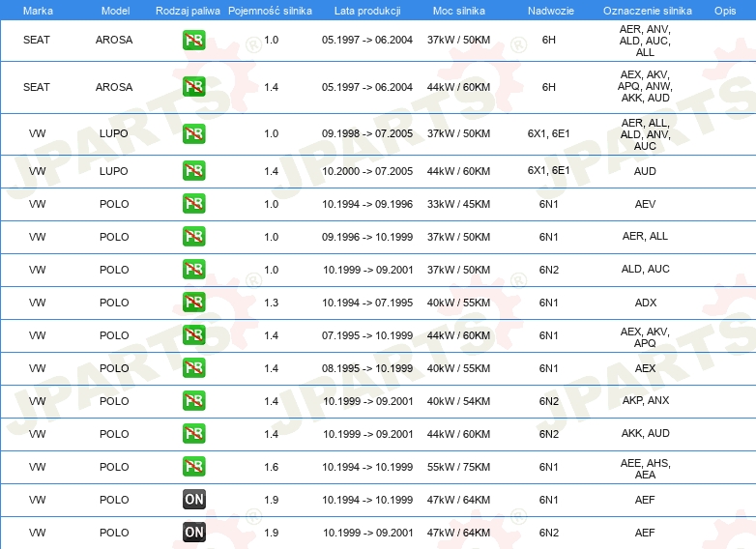Image resolution: width=756 pixels, height=549 pixels.
Task: Click the engine code cell reading only AEX
Action: click(645, 368)
